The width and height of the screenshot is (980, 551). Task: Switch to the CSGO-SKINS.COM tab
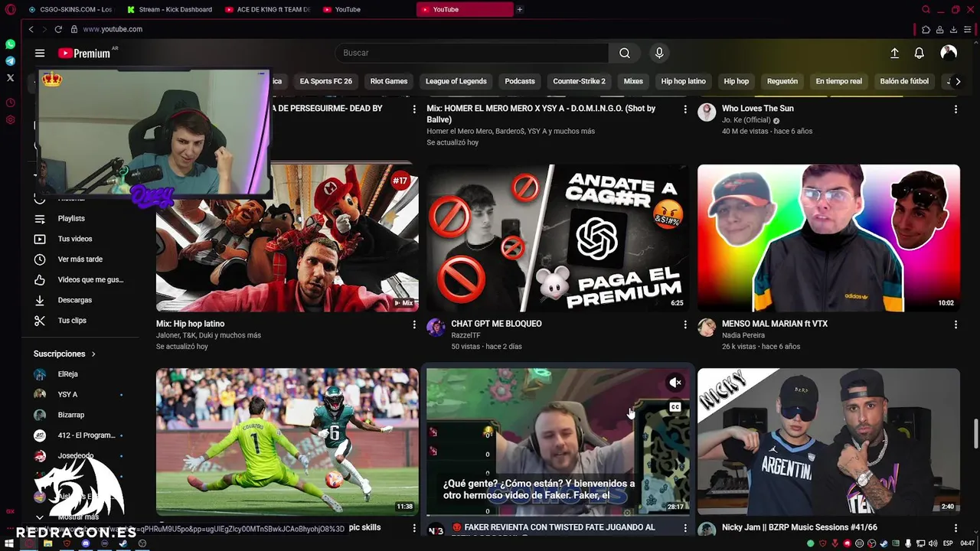click(70, 9)
